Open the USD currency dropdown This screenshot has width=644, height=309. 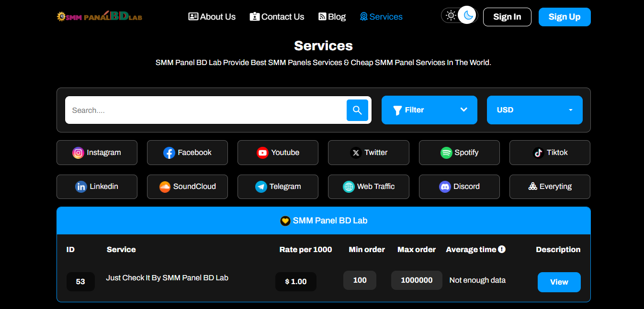[x=534, y=110]
